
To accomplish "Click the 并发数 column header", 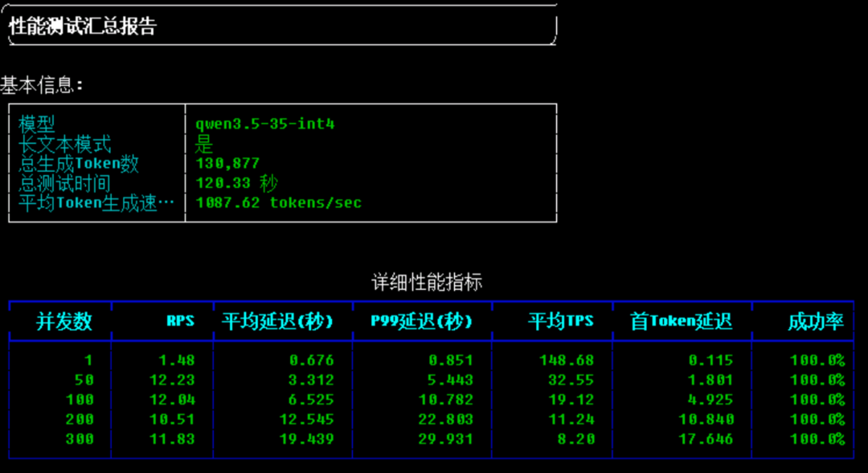I will tap(63, 321).
